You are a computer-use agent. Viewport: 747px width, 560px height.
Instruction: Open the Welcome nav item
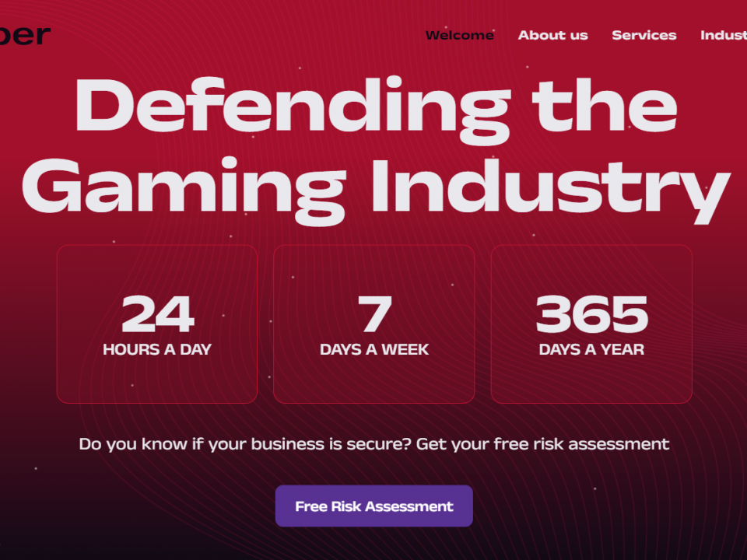coord(459,35)
